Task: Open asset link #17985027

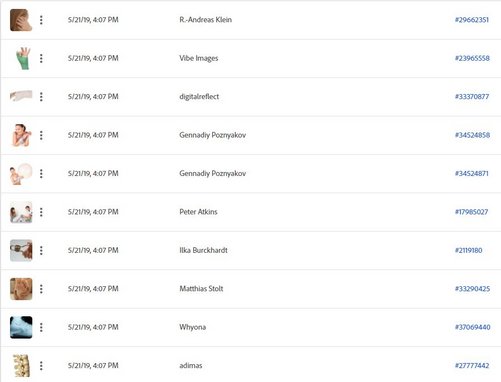Action: coord(471,212)
